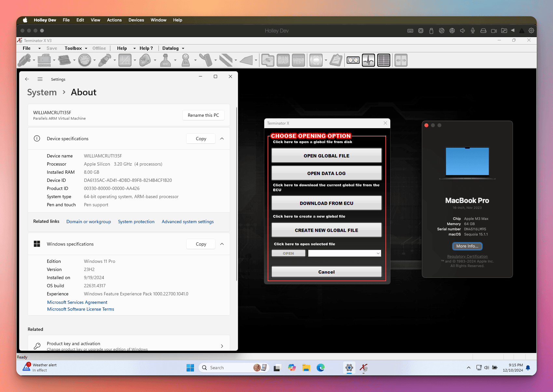Open the clipboard notes tool
This screenshot has height=392, width=553.
[336, 60]
